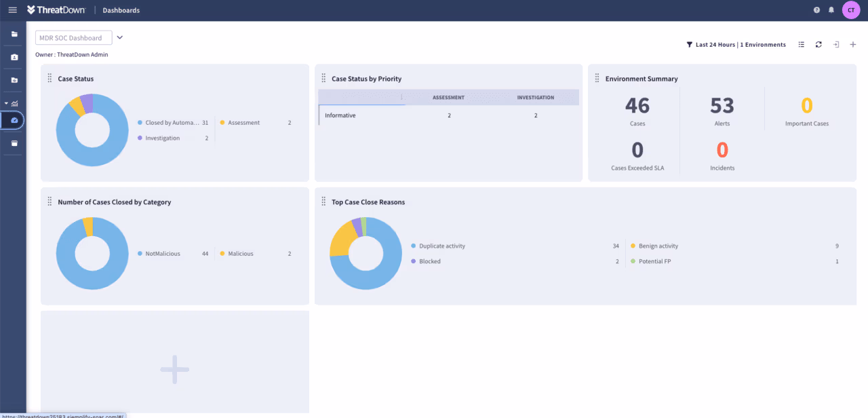Click the ThreatDown logo in the header
The height and width of the screenshot is (418, 868).
56,9
